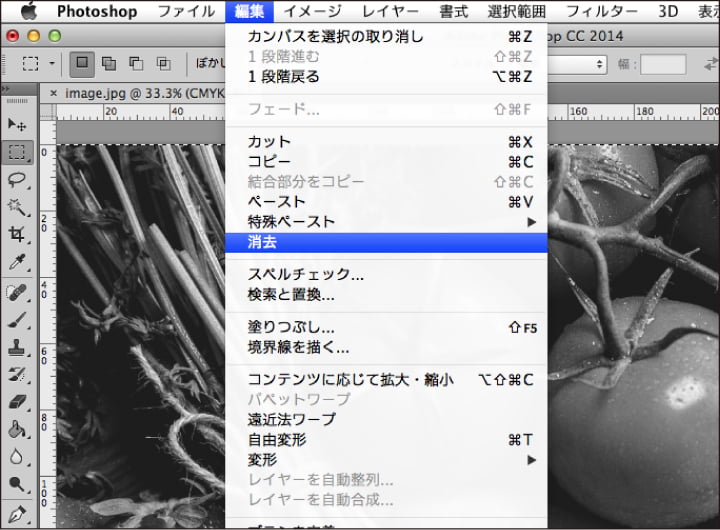Open the イメージ menu
This screenshot has width=720, height=530.
pos(312,11)
